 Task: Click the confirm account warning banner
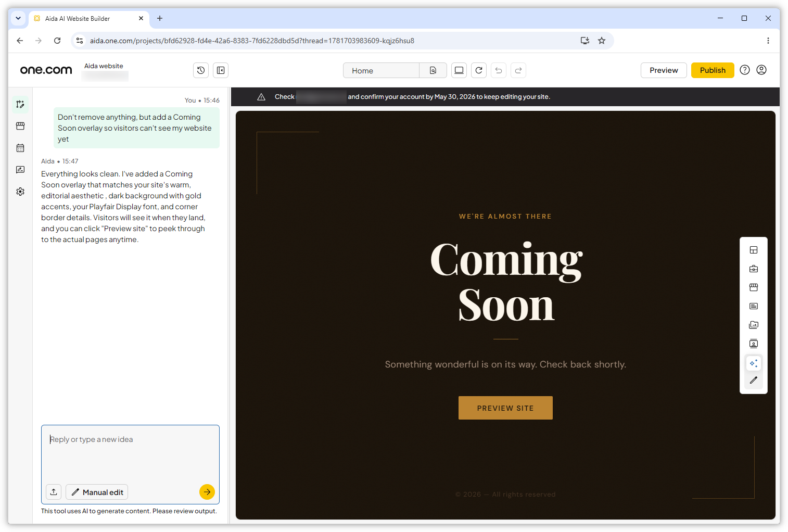pyautogui.click(x=505, y=97)
